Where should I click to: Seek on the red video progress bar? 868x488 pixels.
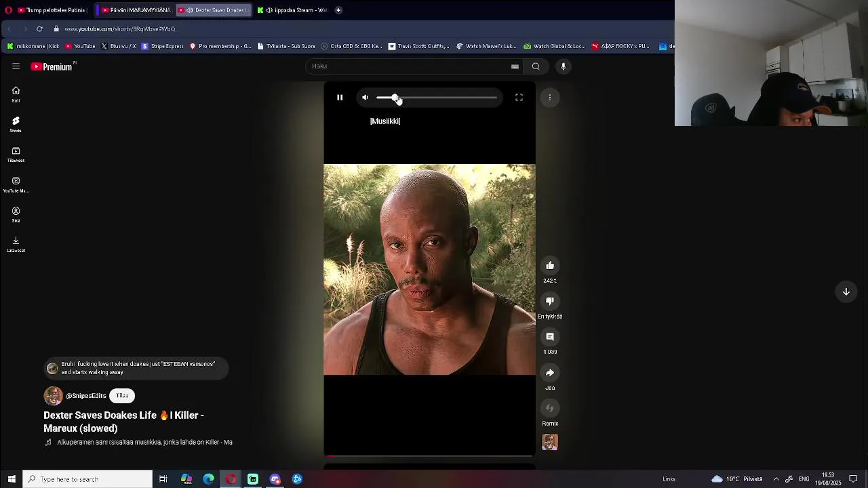pyautogui.click(x=429, y=456)
